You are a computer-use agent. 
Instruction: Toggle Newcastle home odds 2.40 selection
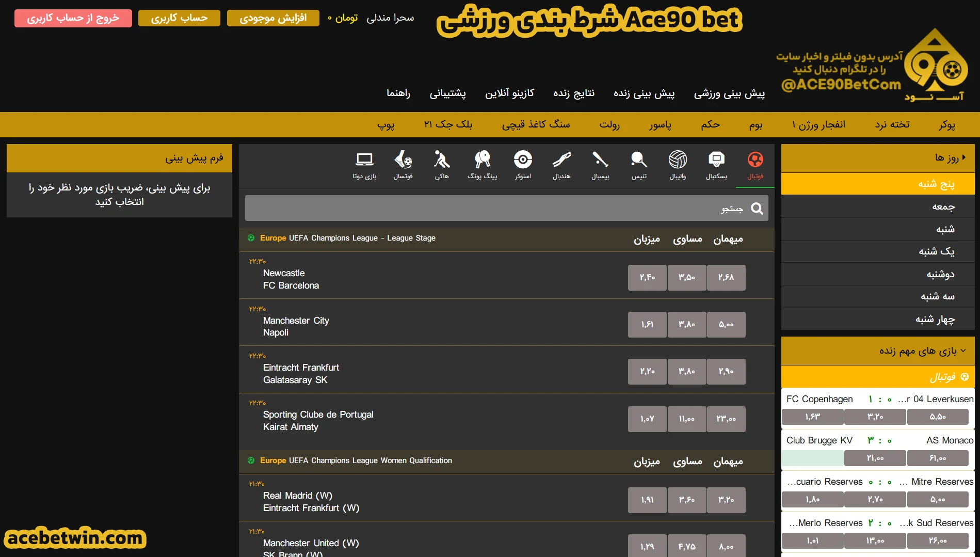[647, 278]
